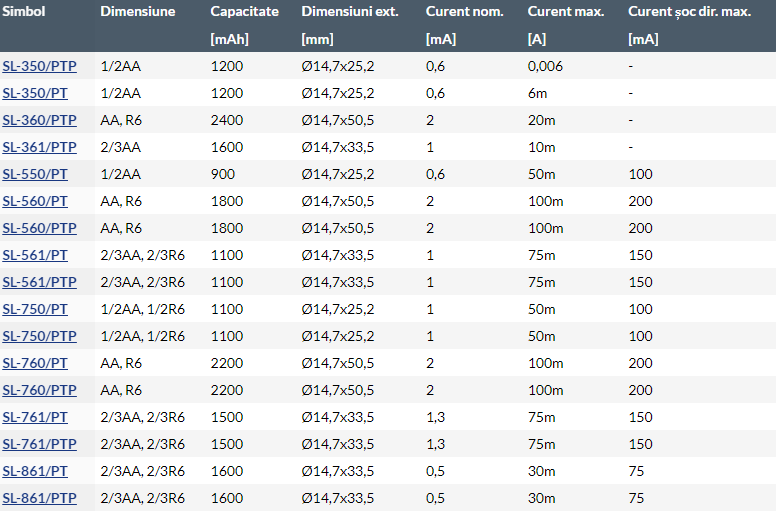Viewport: 776px width, 518px height.
Task: Follow the SL-560/PT link
Action: [x=35, y=201]
